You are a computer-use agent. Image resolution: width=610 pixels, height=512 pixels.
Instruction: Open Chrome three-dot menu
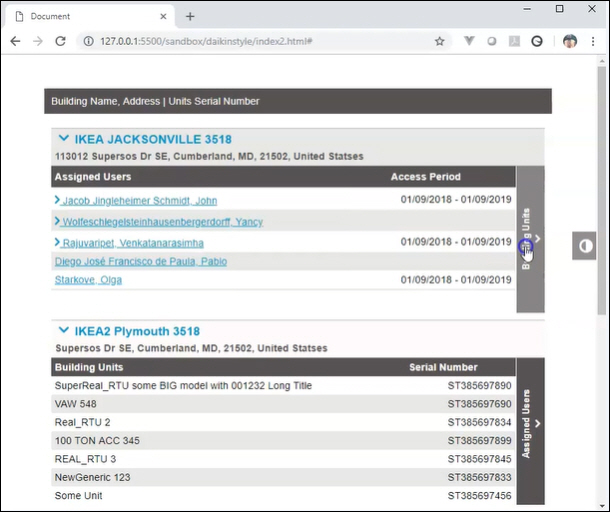[593, 41]
